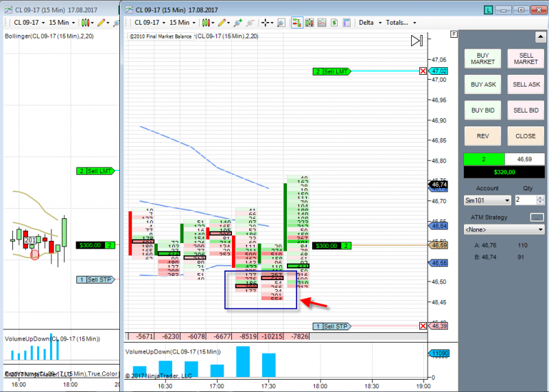Click delta total -8519 cell
Screen dimensions: 549x392
(x=245, y=336)
